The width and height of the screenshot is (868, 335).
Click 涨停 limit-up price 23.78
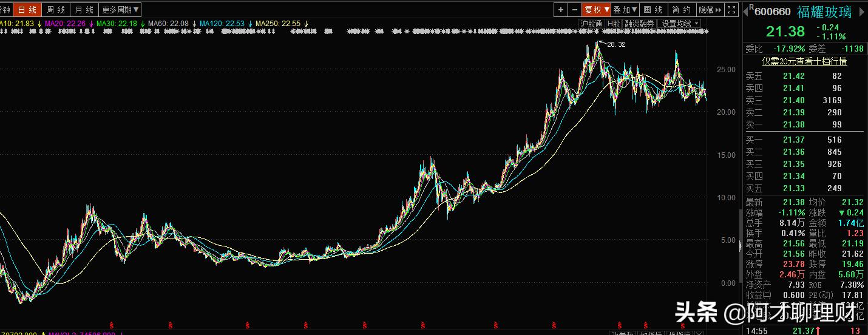[x=793, y=264]
